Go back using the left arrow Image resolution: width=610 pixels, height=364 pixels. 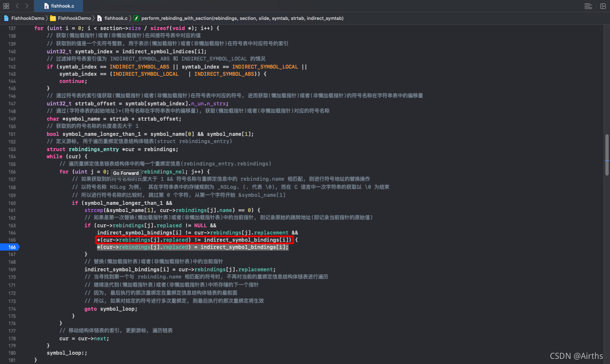coord(17,6)
